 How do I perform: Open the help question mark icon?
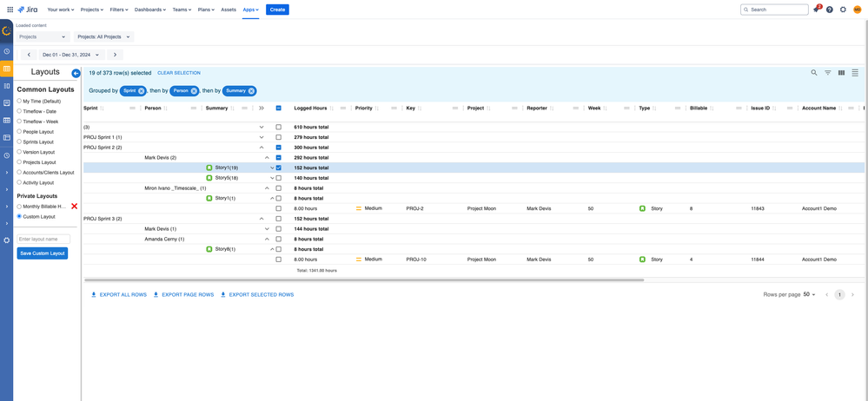(829, 10)
